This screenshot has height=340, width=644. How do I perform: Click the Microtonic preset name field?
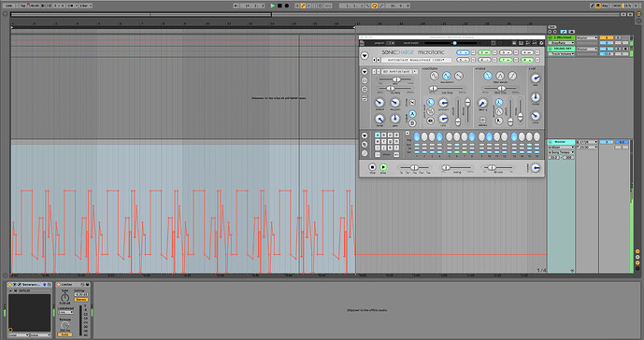coord(416,60)
